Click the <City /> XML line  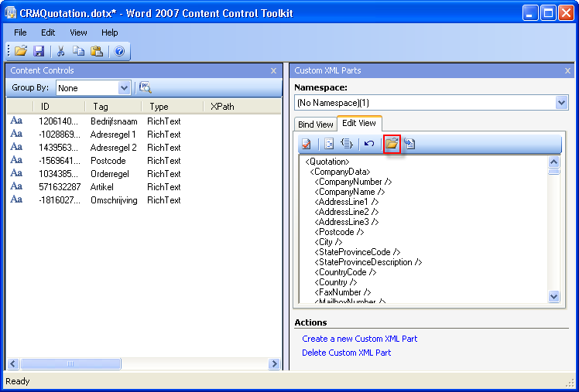pyautogui.click(x=328, y=242)
